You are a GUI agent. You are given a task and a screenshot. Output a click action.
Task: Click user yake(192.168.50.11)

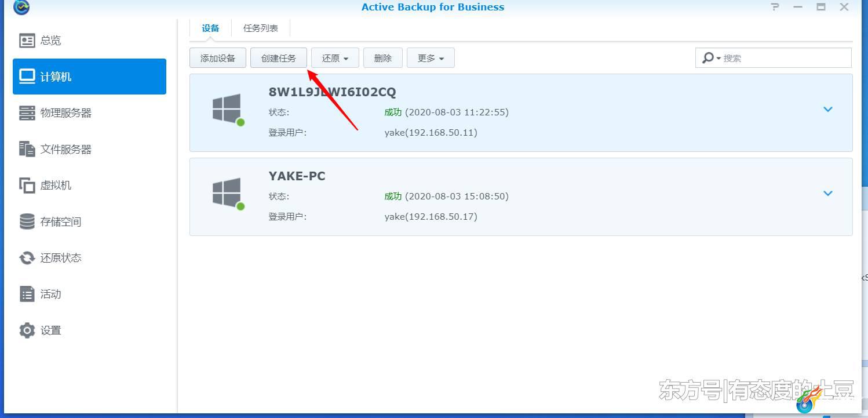pos(431,132)
